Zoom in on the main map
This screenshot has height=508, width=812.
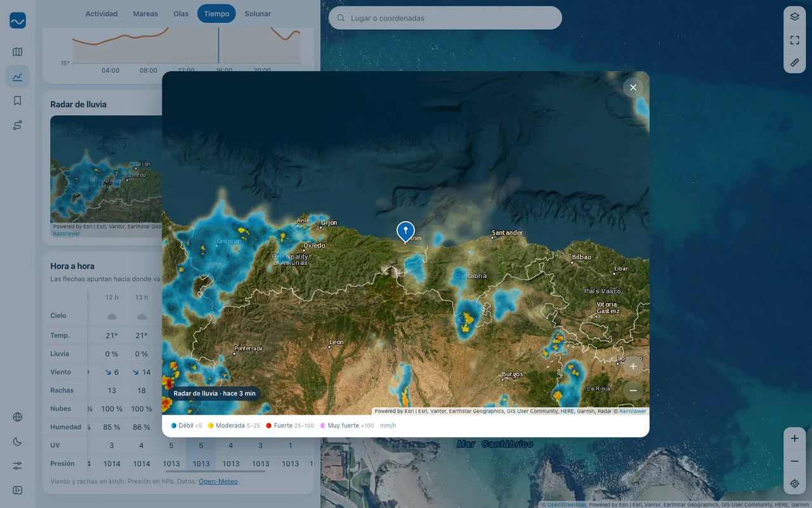point(794,438)
